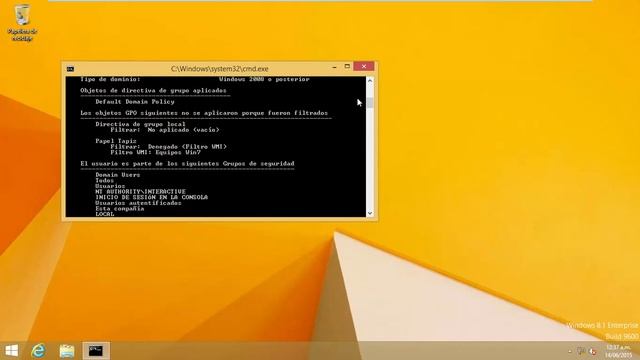The width and height of the screenshot is (640, 360).
Task: Click the 'Tipo de dominio:' line
Action: pyautogui.click(x=110, y=79)
